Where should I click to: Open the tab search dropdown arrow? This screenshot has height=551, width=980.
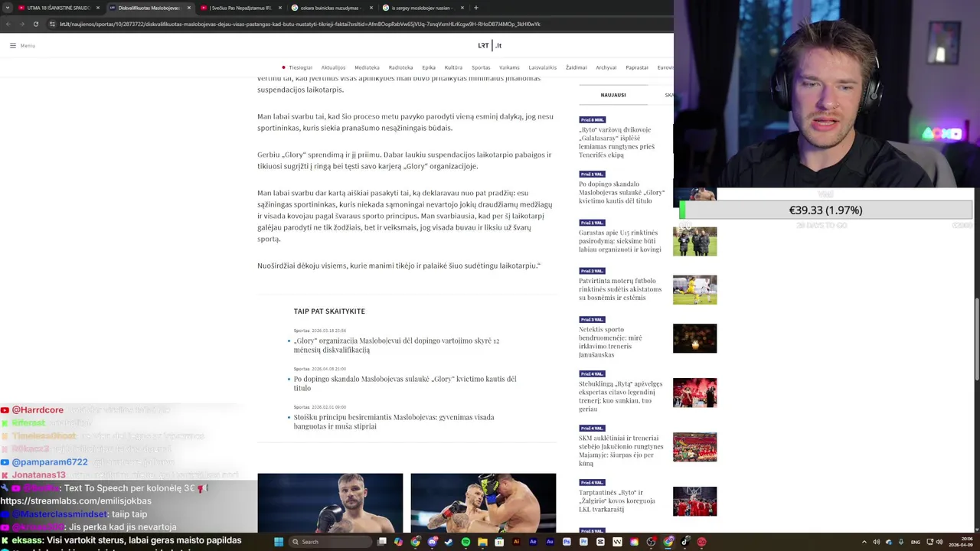click(8, 8)
